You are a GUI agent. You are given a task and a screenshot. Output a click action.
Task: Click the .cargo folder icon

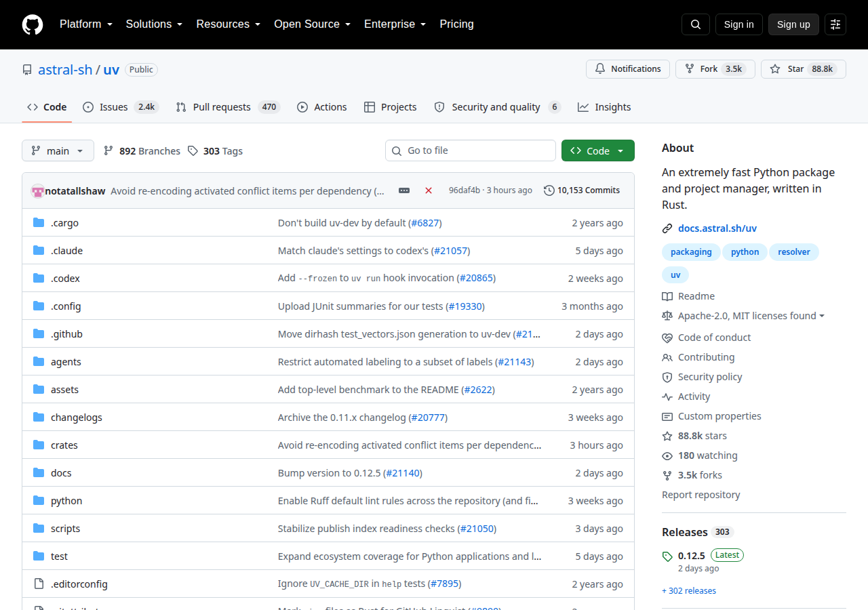tap(39, 223)
